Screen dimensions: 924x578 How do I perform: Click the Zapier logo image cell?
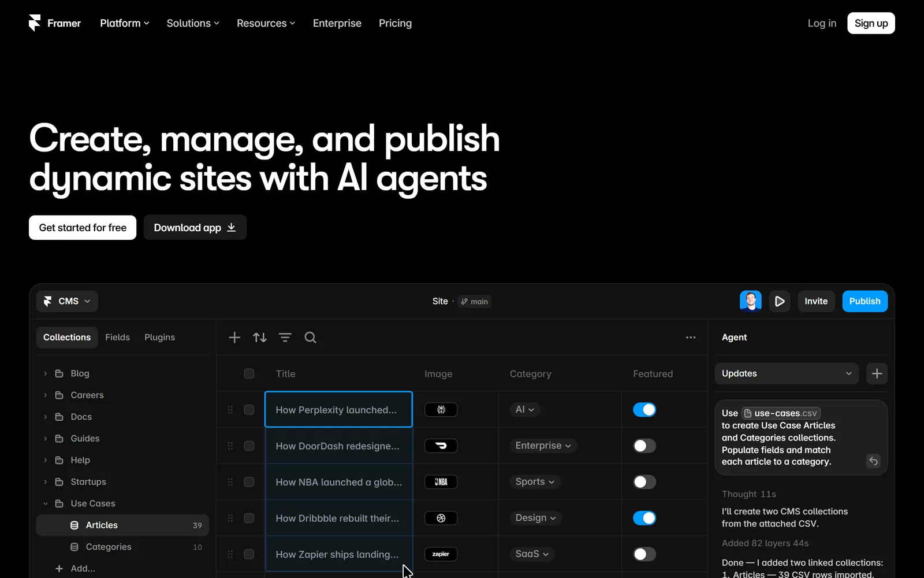441,554
